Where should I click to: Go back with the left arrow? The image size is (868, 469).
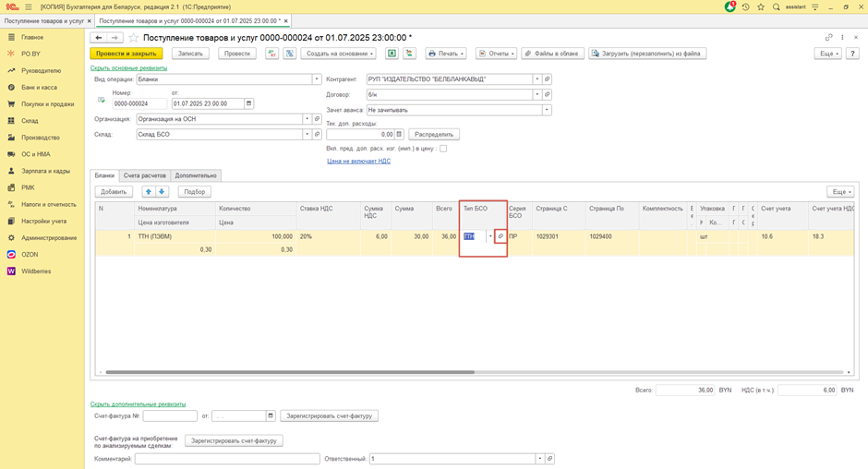tap(99, 38)
